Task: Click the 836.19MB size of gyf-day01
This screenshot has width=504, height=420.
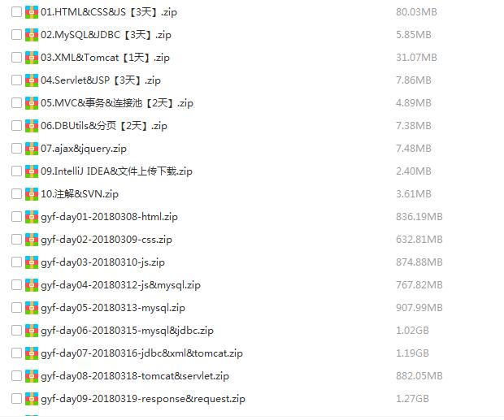Action: point(419,217)
